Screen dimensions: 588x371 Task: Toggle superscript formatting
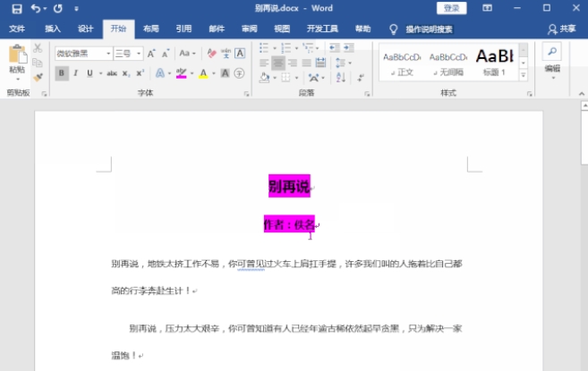pos(140,73)
